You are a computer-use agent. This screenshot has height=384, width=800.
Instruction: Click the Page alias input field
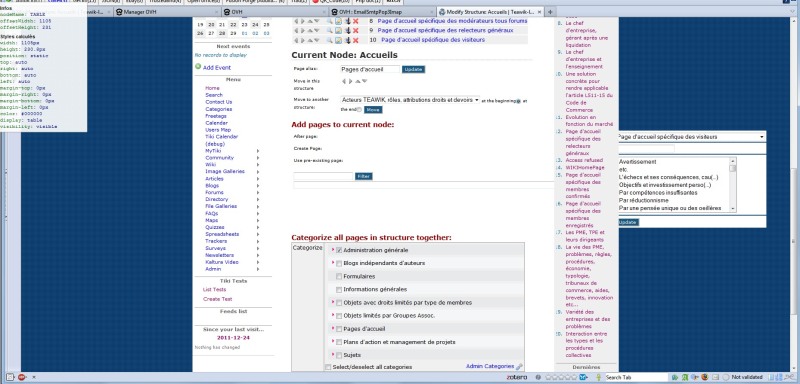pyautogui.click(x=370, y=69)
